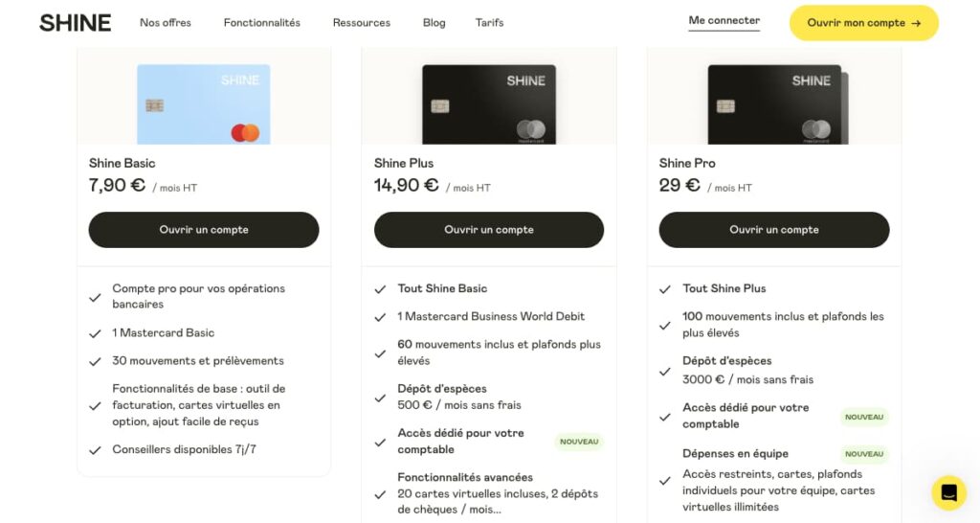Go to the Blog page
980x523 pixels.
[434, 23]
